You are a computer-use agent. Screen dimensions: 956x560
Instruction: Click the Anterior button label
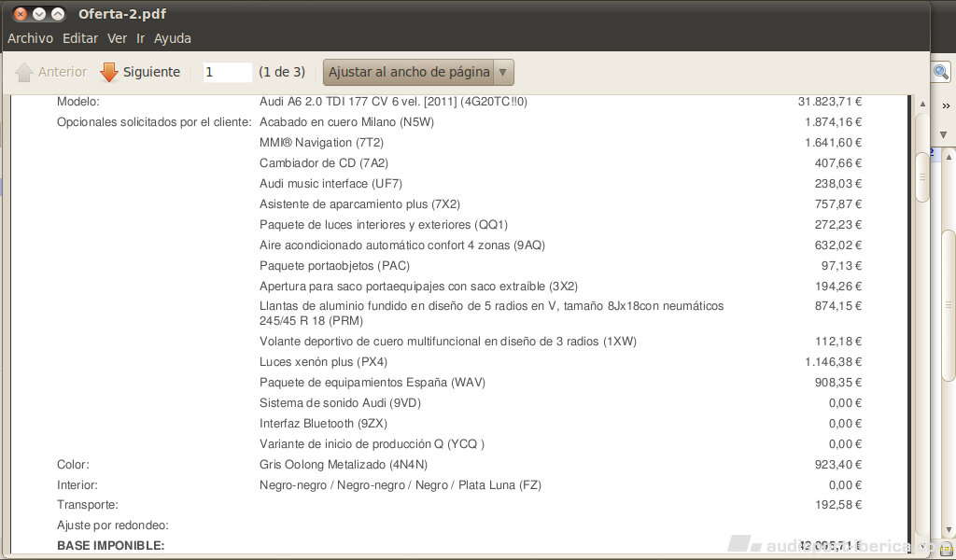63,72
